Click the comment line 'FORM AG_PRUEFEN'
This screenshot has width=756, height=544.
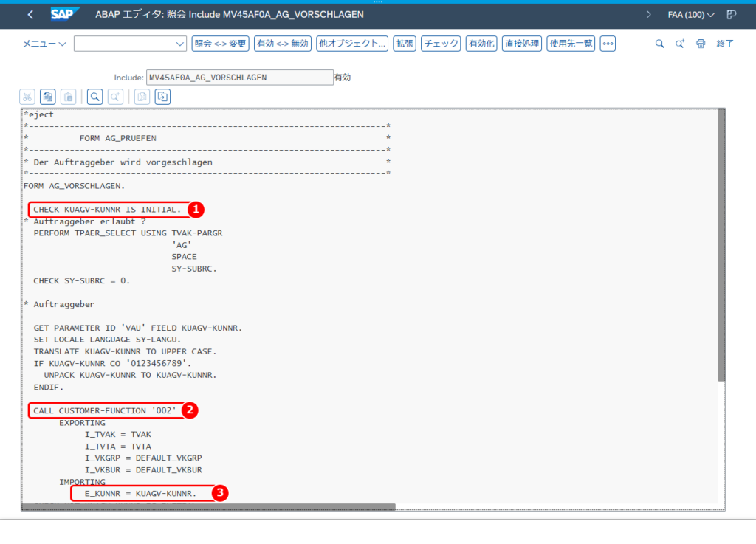click(x=117, y=138)
